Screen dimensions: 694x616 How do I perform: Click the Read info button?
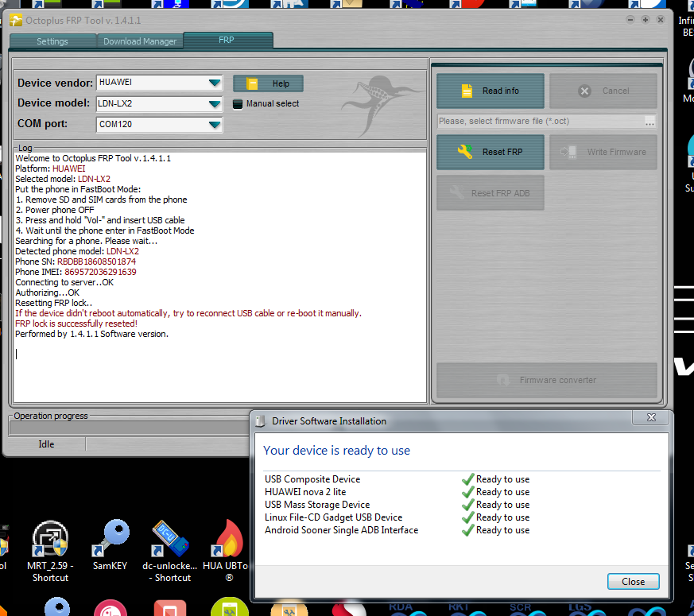coord(490,91)
